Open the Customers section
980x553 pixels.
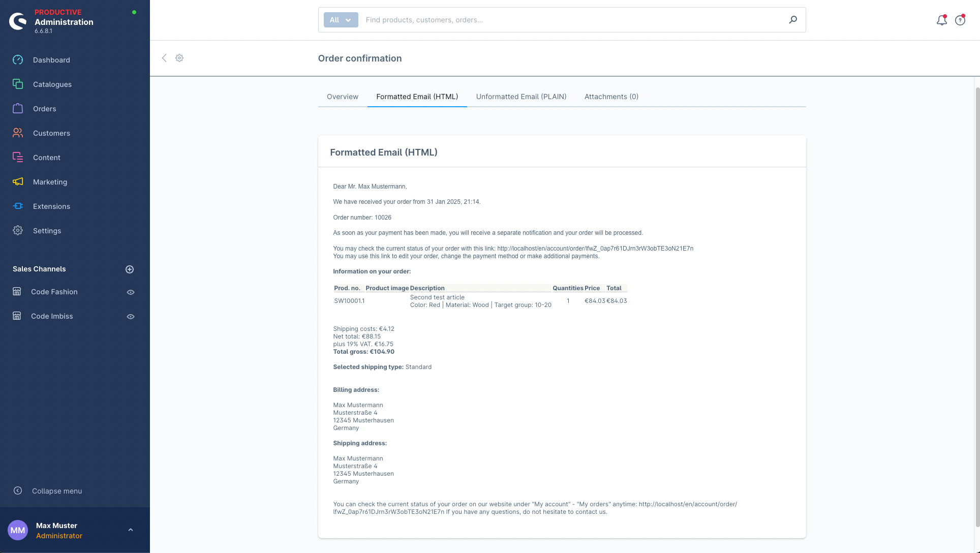coord(51,133)
